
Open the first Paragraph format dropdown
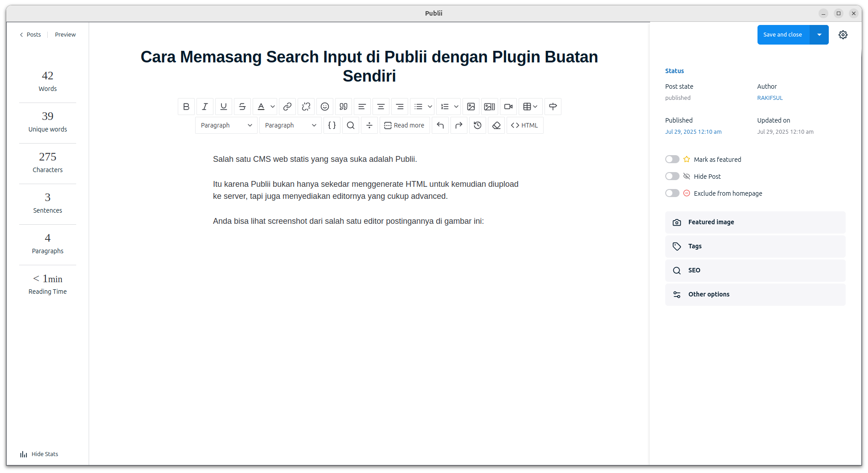226,125
